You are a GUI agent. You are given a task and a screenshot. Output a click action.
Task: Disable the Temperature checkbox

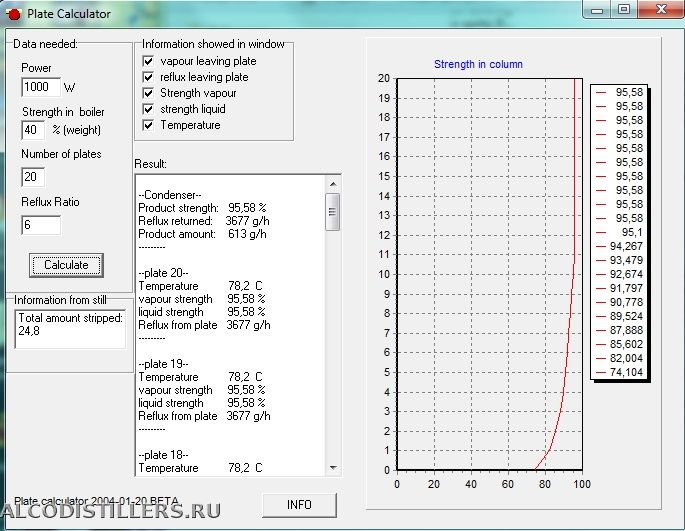149,125
